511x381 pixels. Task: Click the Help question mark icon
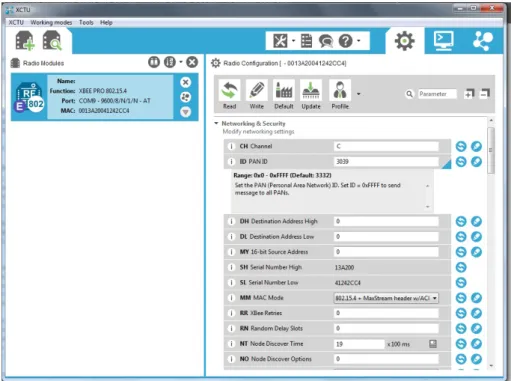[345, 41]
